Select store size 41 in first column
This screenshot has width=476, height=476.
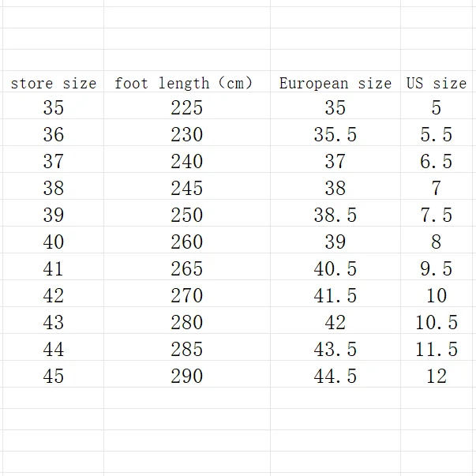click(53, 269)
